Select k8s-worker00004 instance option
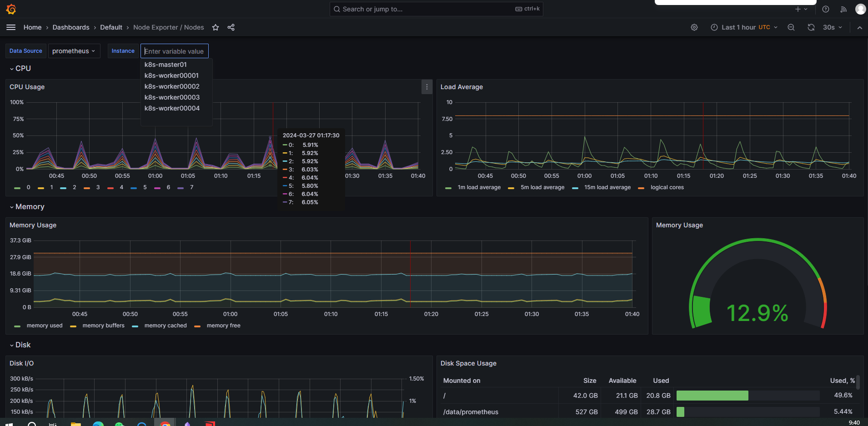This screenshot has height=426, width=868. coord(176,108)
